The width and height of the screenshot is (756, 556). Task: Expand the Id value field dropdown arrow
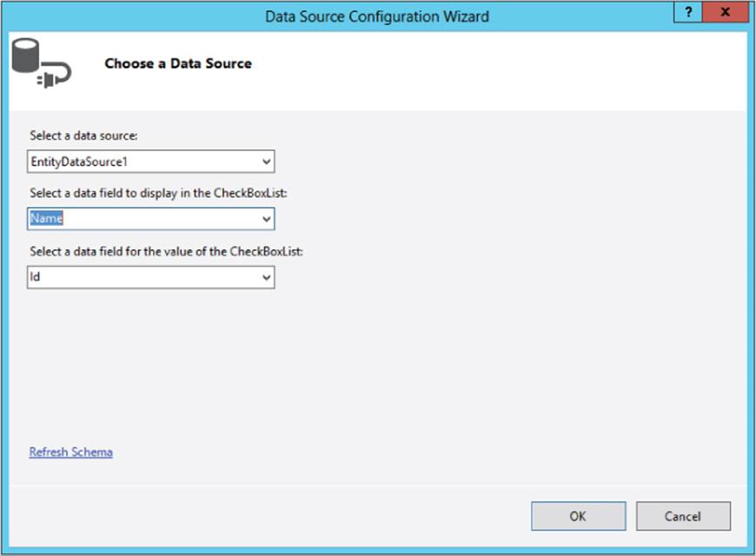point(266,277)
